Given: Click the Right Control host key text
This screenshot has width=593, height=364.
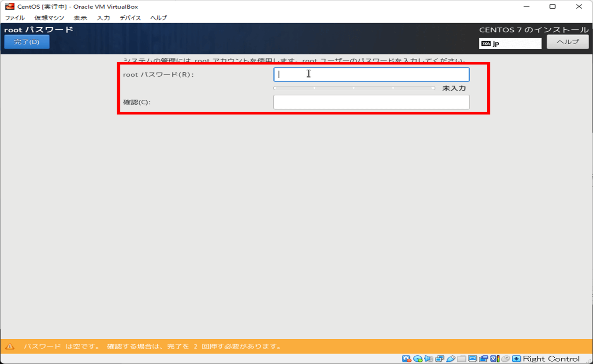Looking at the screenshot, I should click(551, 359).
